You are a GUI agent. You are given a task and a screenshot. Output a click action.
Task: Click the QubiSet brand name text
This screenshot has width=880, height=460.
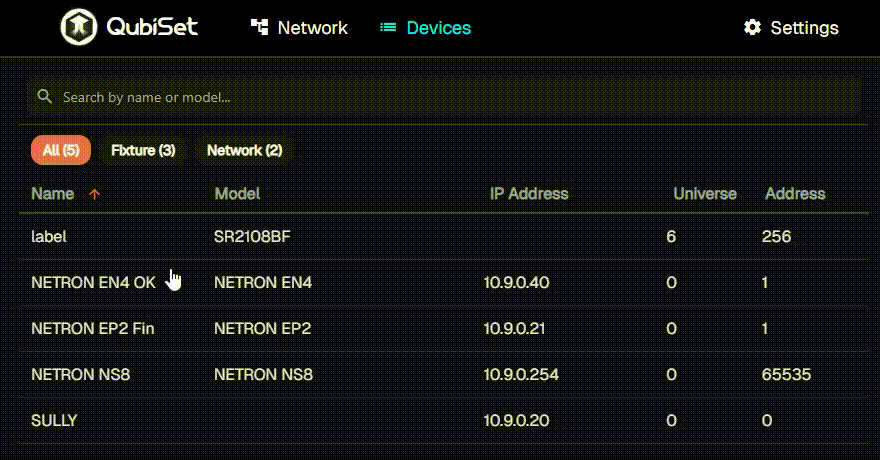(x=152, y=28)
